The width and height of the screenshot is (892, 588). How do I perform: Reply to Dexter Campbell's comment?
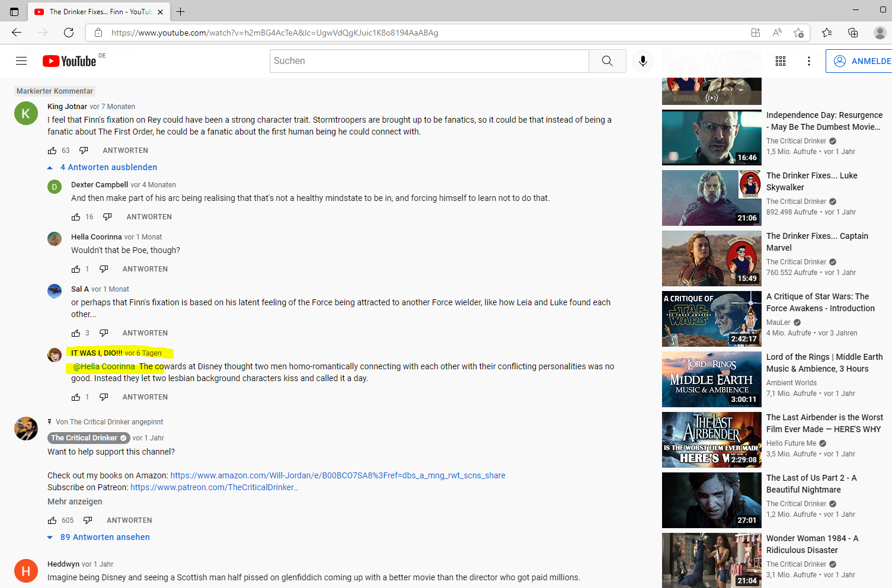(149, 217)
